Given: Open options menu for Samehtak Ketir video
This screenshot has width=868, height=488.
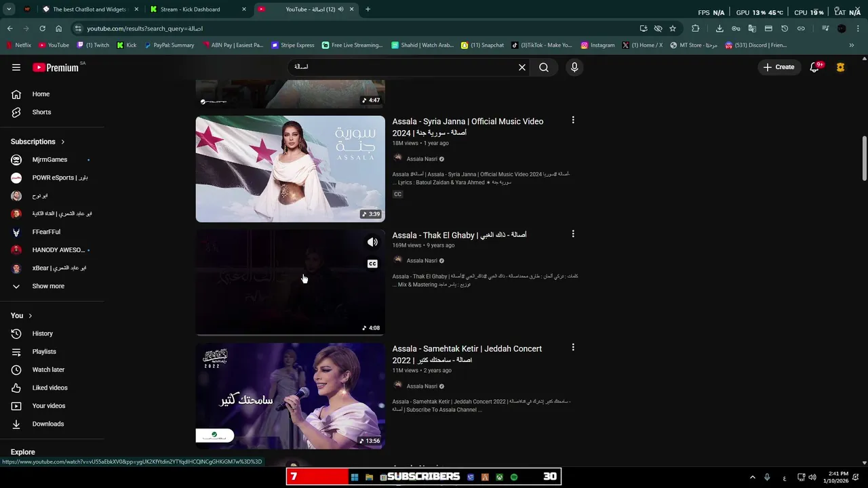Looking at the screenshot, I should point(573,347).
